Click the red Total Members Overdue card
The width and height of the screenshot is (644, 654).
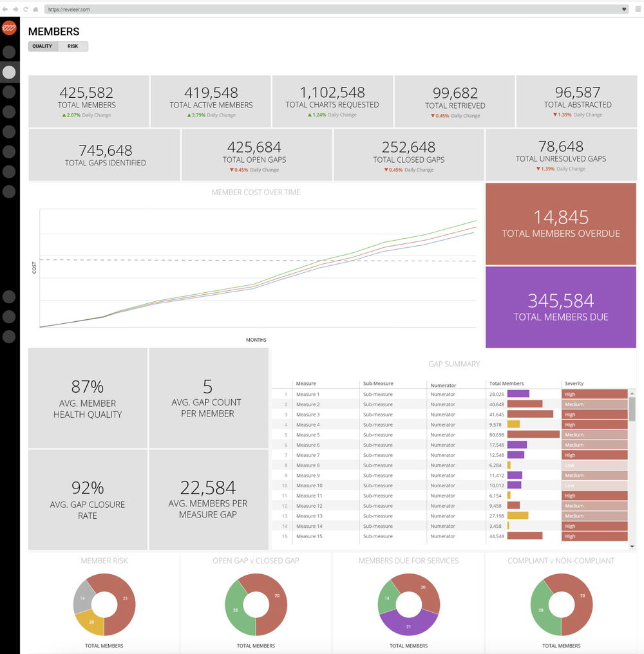point(561,223)
